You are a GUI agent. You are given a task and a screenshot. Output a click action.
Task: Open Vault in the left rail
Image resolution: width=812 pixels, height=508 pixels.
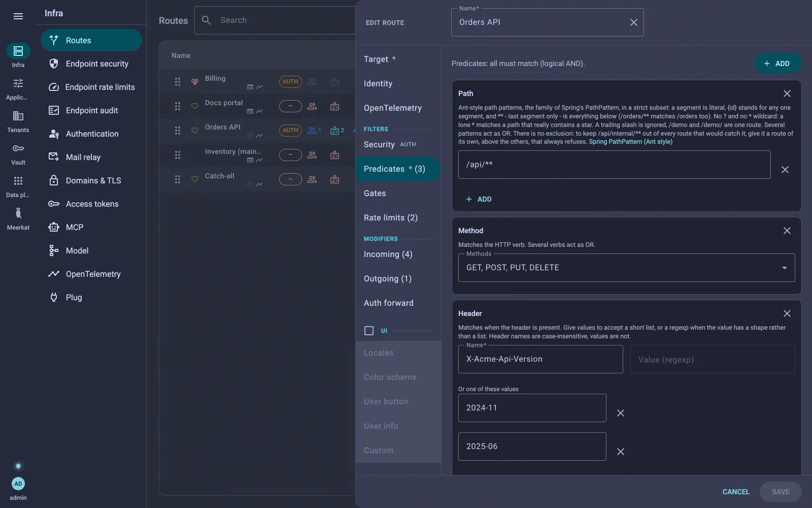[18, 154]
